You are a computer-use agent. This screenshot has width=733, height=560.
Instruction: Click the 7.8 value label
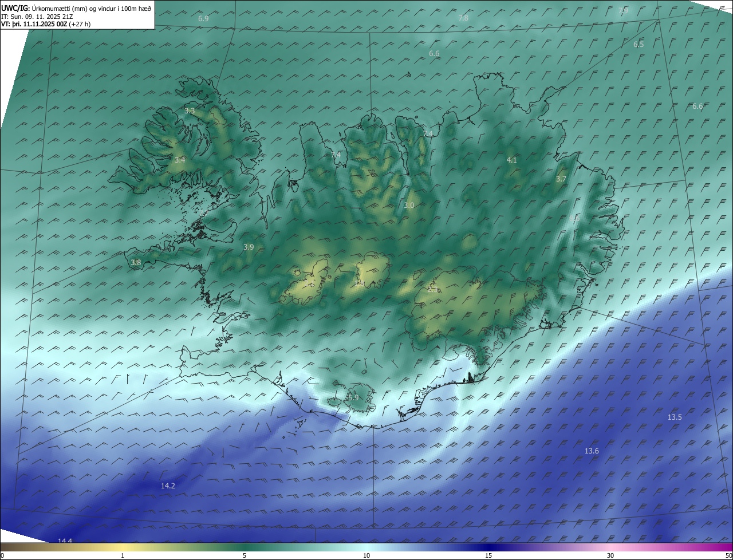463,18
